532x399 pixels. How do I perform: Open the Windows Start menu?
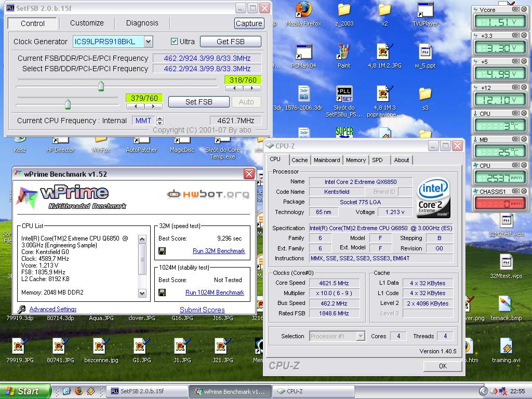click(x=25, y=391)
